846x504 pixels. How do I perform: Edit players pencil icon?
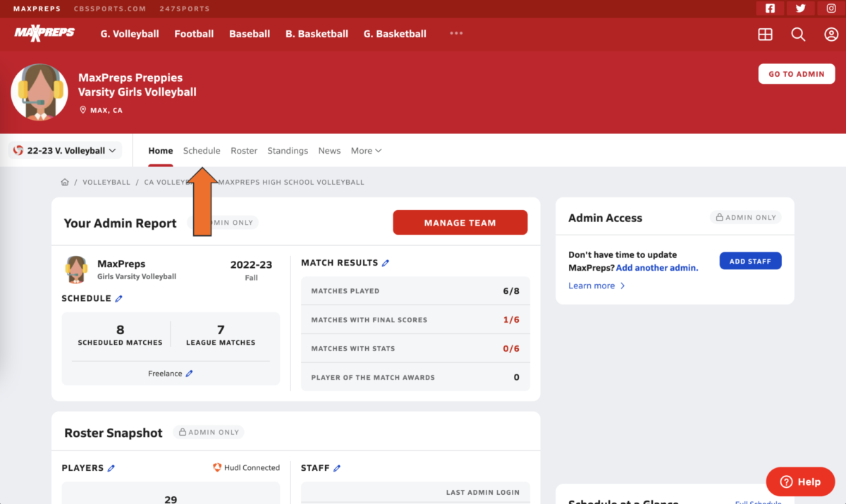(x=111, y=468)
